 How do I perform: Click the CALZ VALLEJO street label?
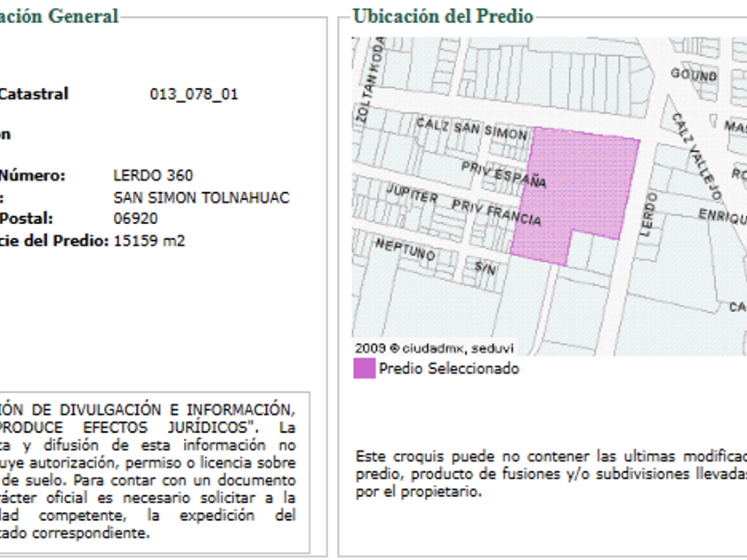click(x=696, y=156)
